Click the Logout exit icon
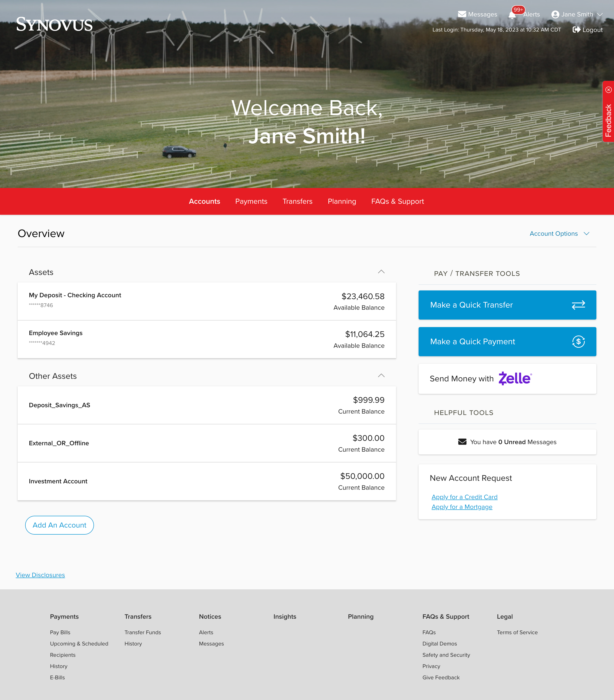The height and width of the screenshot is (700, 614). coord(576,29)
